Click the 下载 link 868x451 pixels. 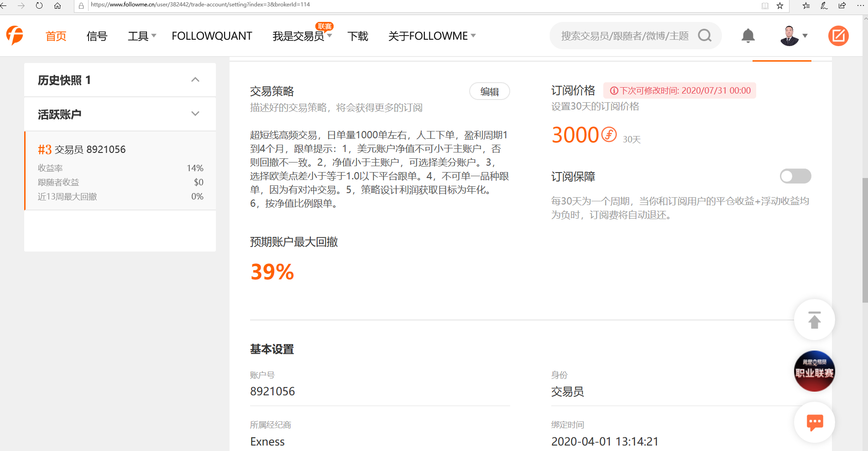tap(357, 36)
